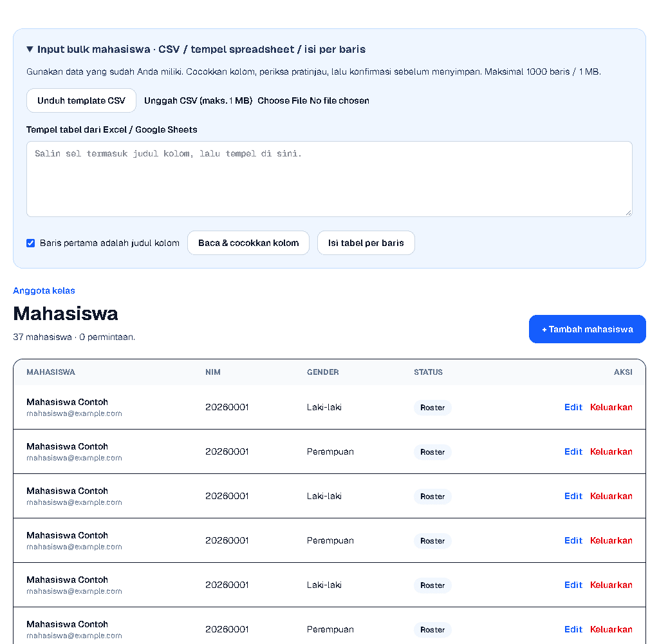
Task: Click Unduh template CSV button
Action: pos(81,100)
